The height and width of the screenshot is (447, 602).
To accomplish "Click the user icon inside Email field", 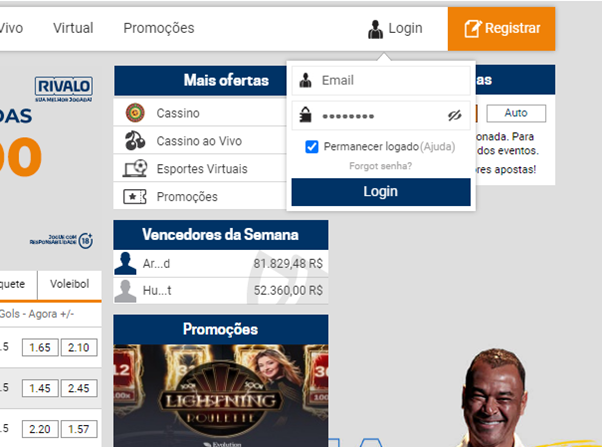I will click(x=306, y=80).
